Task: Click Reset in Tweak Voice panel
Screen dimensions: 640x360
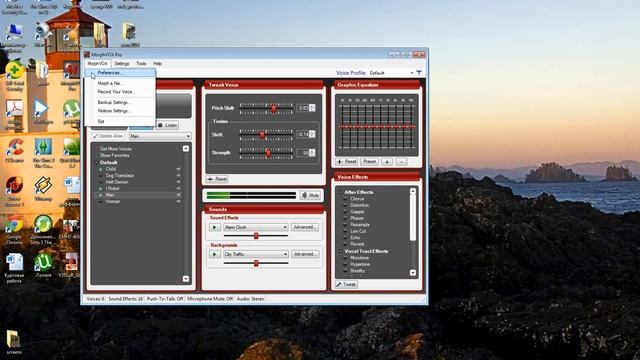Action: coord(217,179)
